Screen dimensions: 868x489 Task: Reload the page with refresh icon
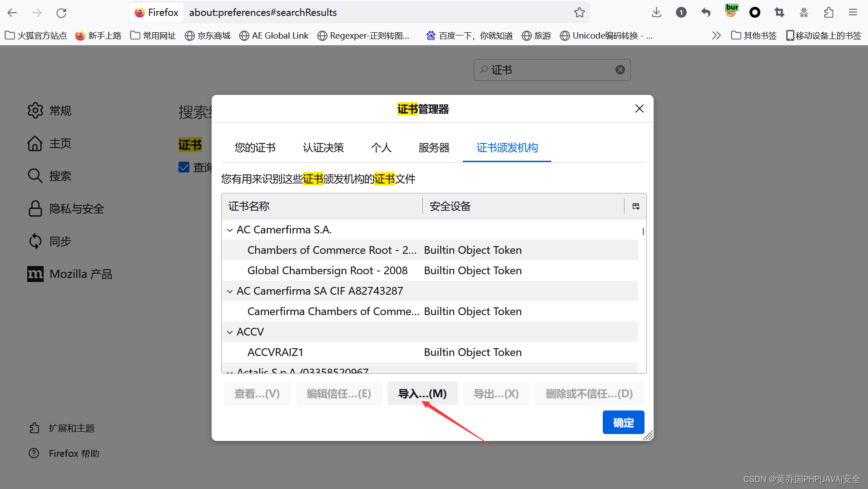point(61,13)
